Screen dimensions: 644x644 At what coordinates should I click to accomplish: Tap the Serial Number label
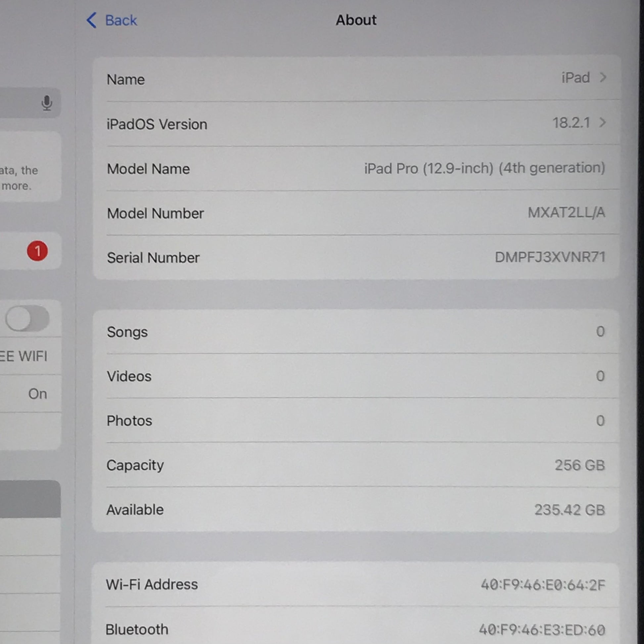click(x=153, y=258)
